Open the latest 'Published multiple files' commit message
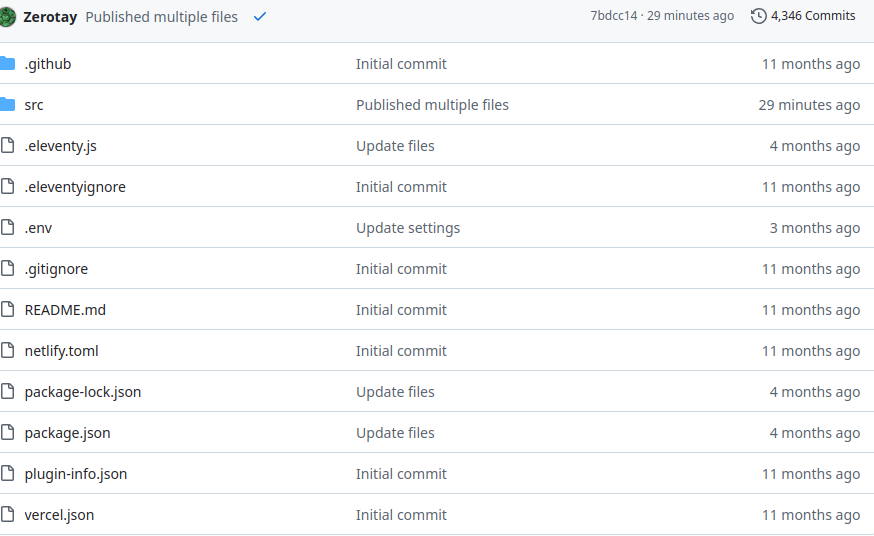The image size is (874, 536). 161,16
